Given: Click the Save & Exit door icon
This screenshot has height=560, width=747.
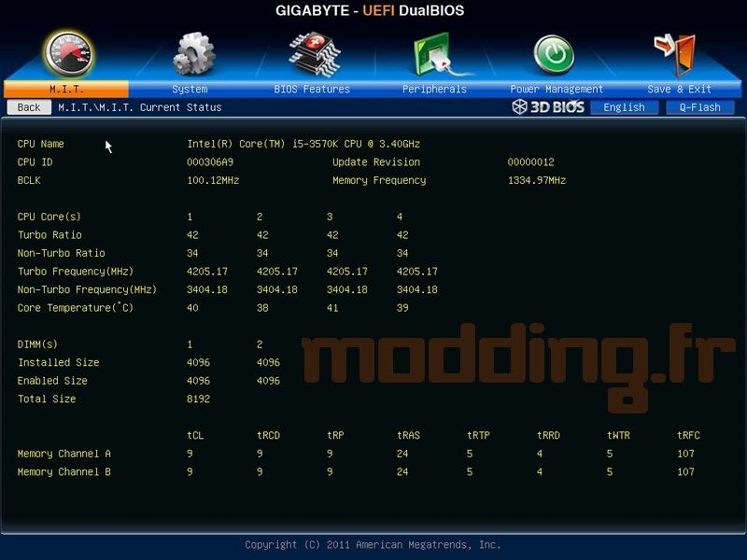Looking at the screenshot, I should pyautogui.click(x=675, y=55).
